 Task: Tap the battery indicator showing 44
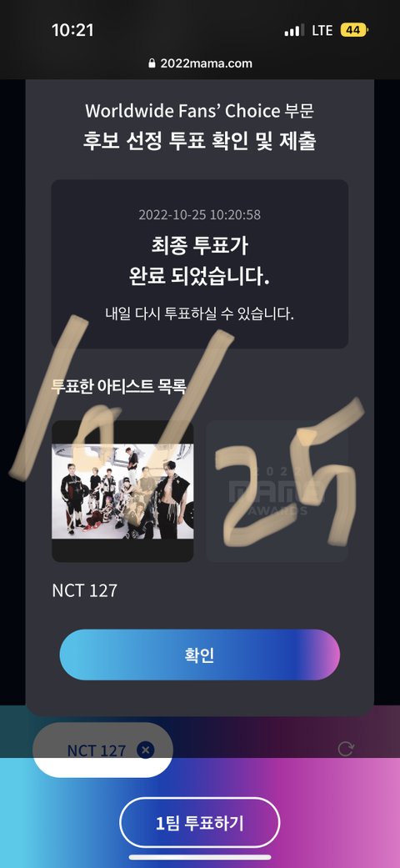coord(354,30)
